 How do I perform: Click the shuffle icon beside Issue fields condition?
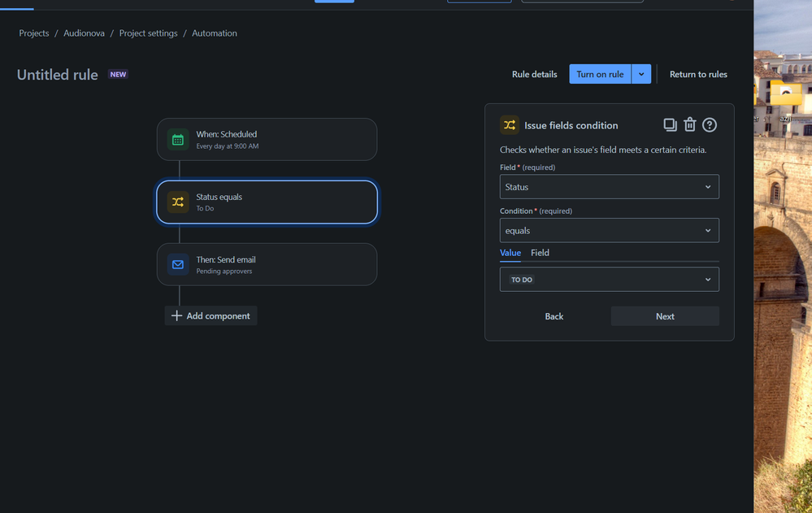510,125
